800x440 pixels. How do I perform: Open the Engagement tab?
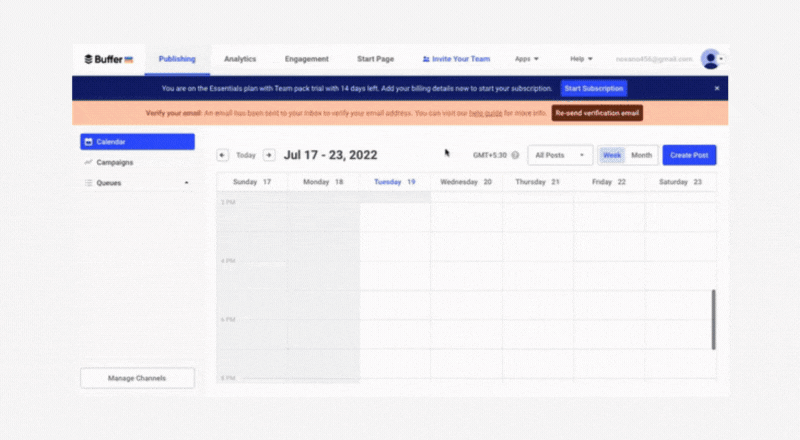point(307,59)
